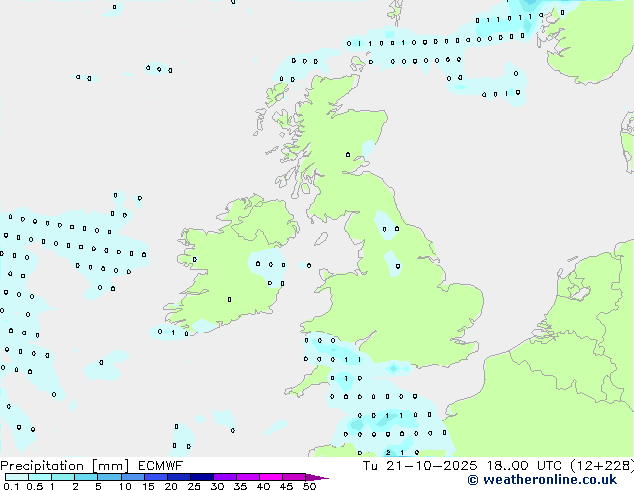
Task: Click the 'Tu' weekday abbreviation
Action: [x=370, y=466]
